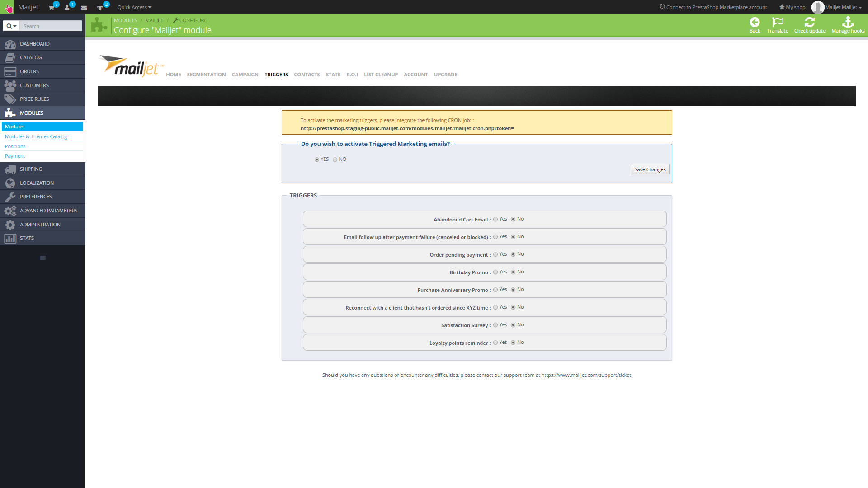Viewport: 868px width, 488px height.
Task: Click the Check update refresh icon
Action: [810, 22]
